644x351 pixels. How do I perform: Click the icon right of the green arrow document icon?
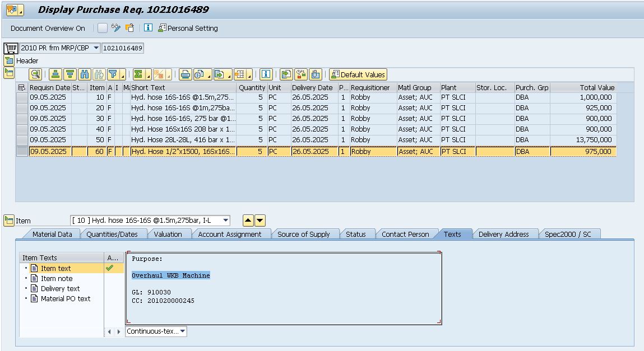(x=301, y=74)
